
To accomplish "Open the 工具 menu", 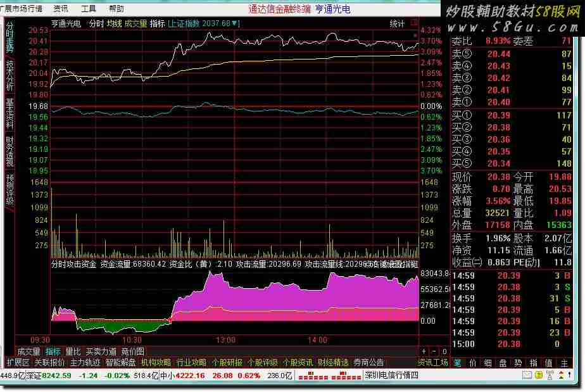I will coord(89,9).
